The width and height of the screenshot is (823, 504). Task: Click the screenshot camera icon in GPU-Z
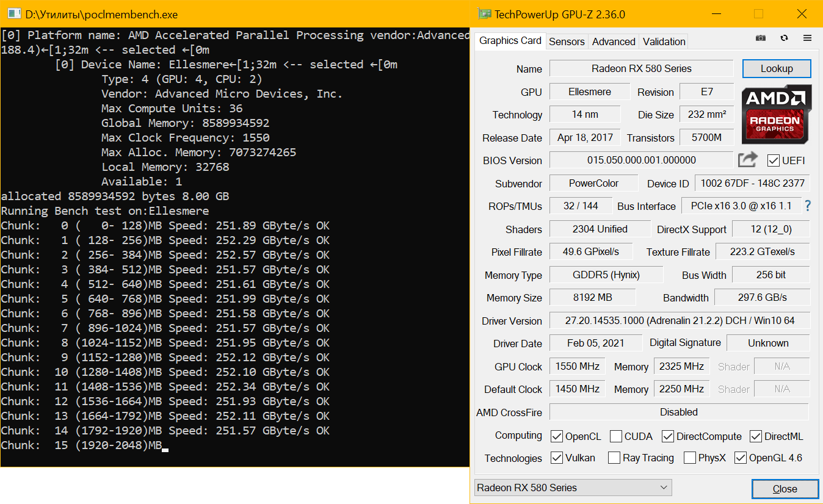click(760, 38)
